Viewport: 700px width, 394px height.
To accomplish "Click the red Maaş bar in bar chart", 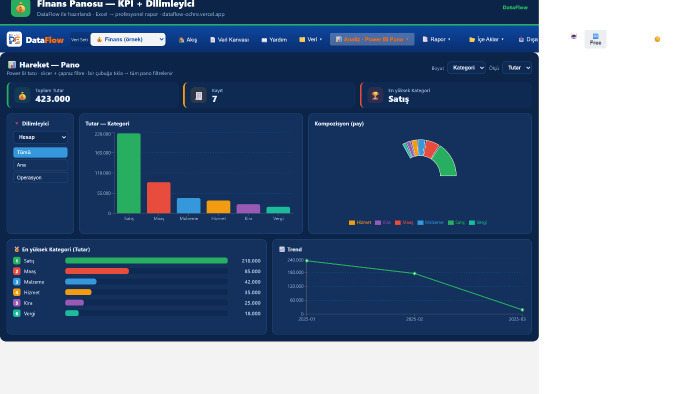I will coord(159,198).
